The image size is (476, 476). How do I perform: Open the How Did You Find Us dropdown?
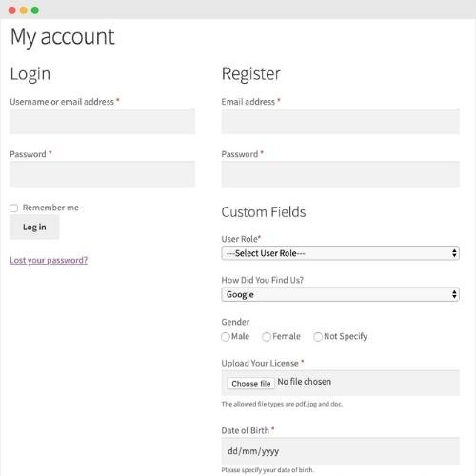tap(340, 294)
